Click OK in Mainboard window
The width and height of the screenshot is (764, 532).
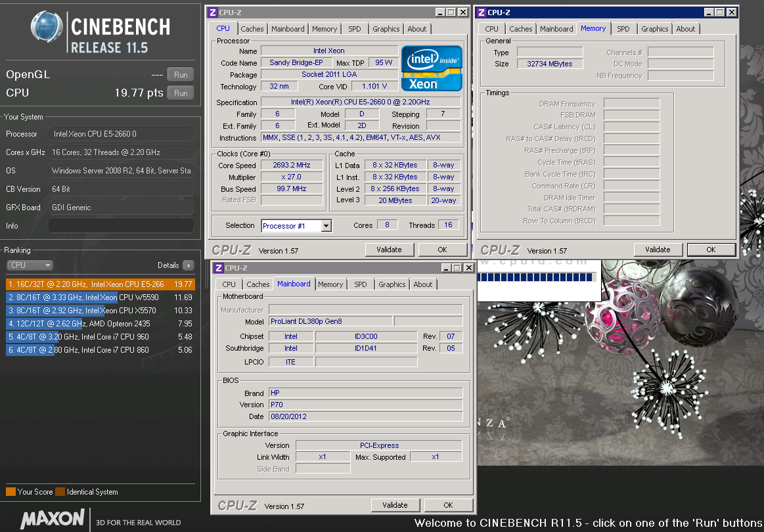click(448, 504)
